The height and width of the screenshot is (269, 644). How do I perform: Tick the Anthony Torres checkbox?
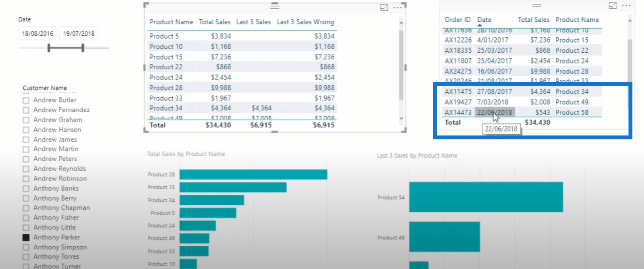pos(26,256)
